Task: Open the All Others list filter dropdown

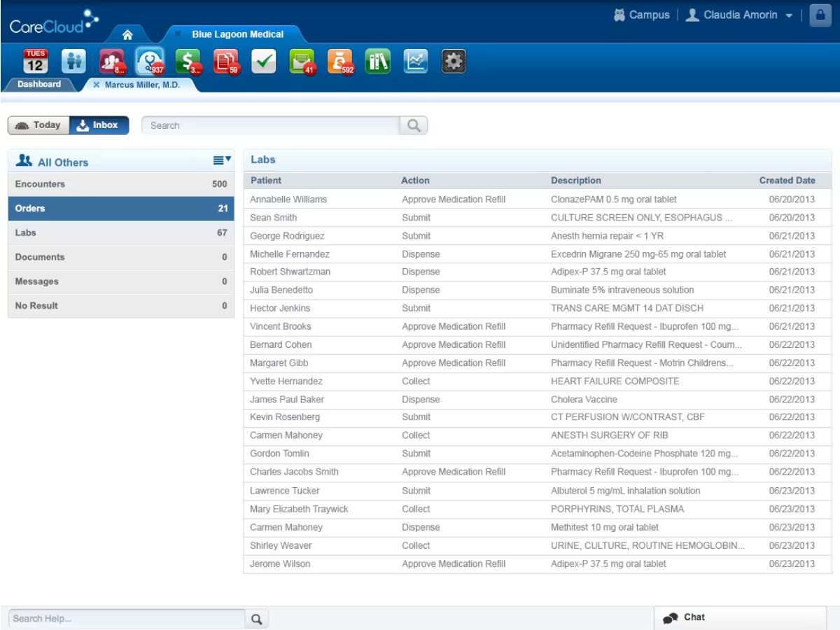Action: (222, 161)
